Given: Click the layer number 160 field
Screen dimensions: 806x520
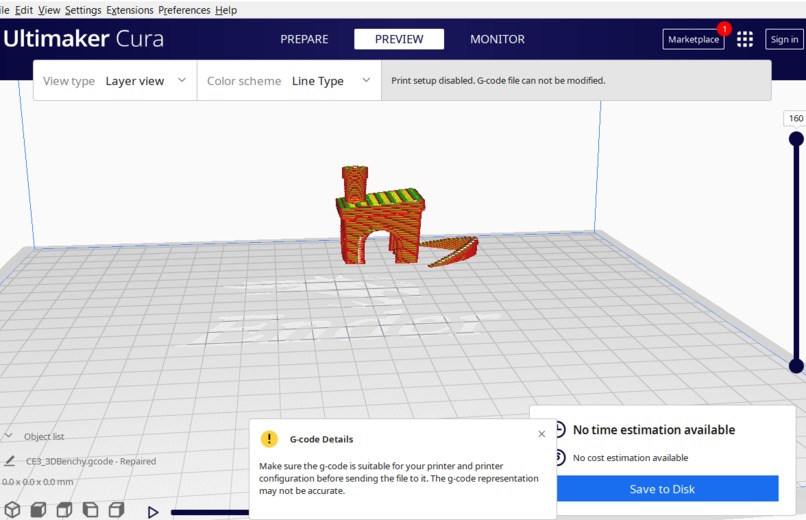Looking at the screenshot, I should pos(795,118).
